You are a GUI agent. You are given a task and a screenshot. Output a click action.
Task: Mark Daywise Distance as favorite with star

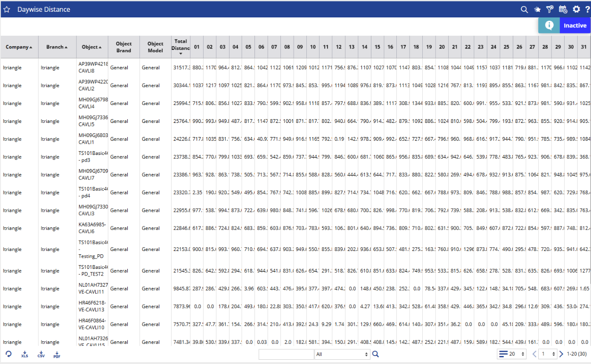pos(7,9)
